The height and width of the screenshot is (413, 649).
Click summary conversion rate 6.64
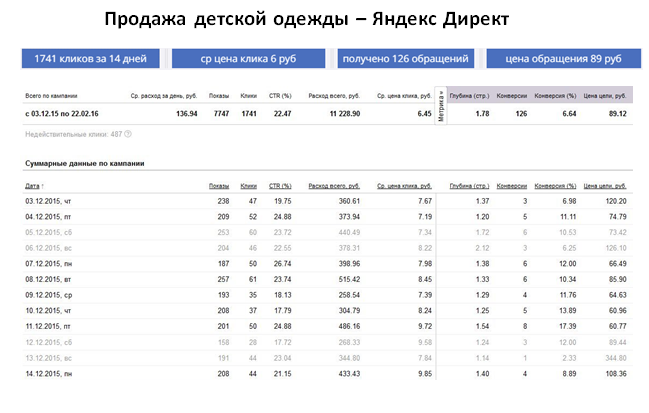click(x=569, y=114)
